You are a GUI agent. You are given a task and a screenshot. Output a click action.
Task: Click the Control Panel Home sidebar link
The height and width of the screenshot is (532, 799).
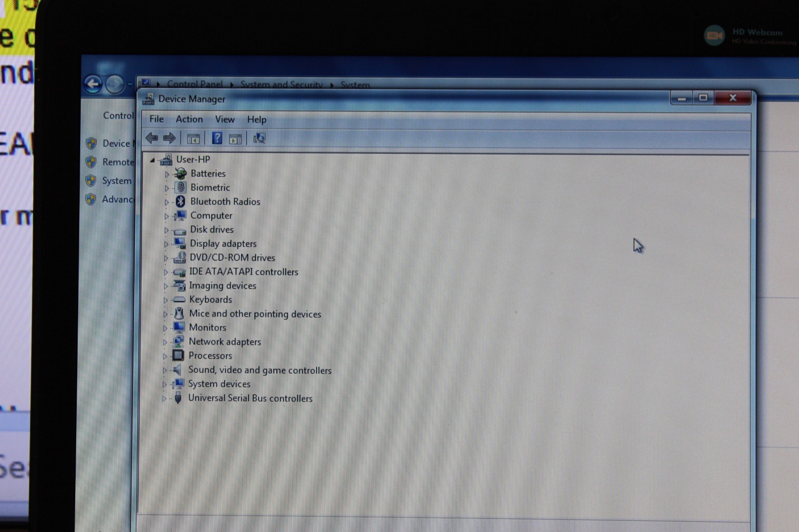pyautogui.click(x=119, y=115)
